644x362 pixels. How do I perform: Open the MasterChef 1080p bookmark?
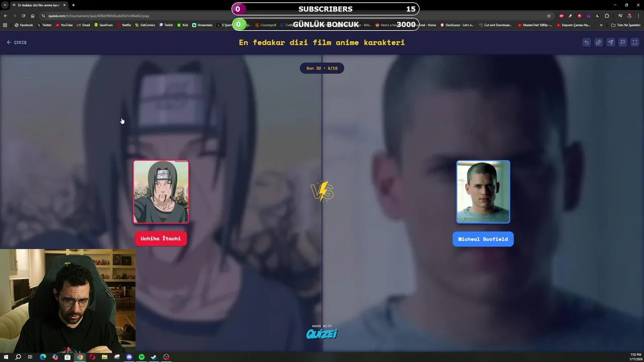(x=534, y=25)
